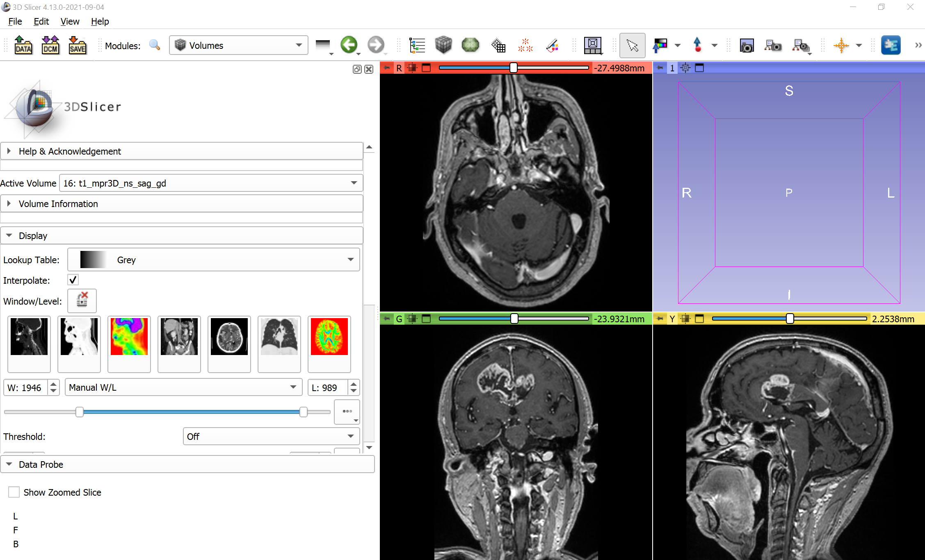Center the 3D view with crosshair button
The height and width of the screenshot is (560, 925).
pos(685,68)
